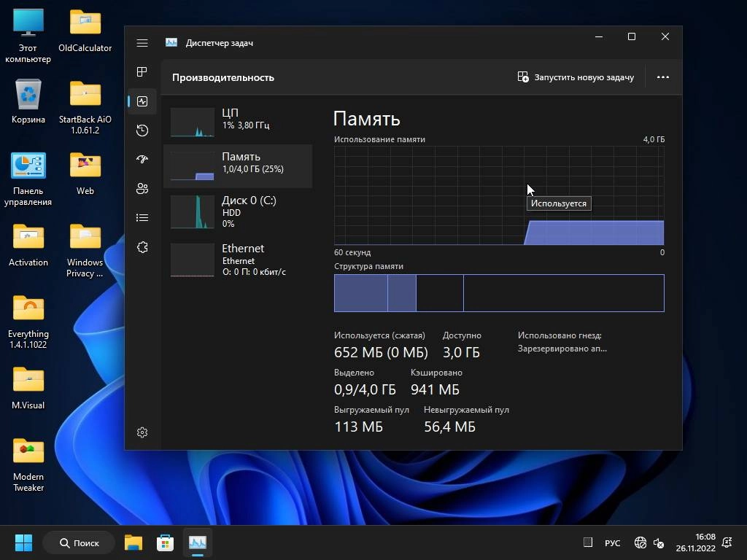Click the '0,9/4,0 ГБ' committed value
747x560 pixels.
(365, 389)
